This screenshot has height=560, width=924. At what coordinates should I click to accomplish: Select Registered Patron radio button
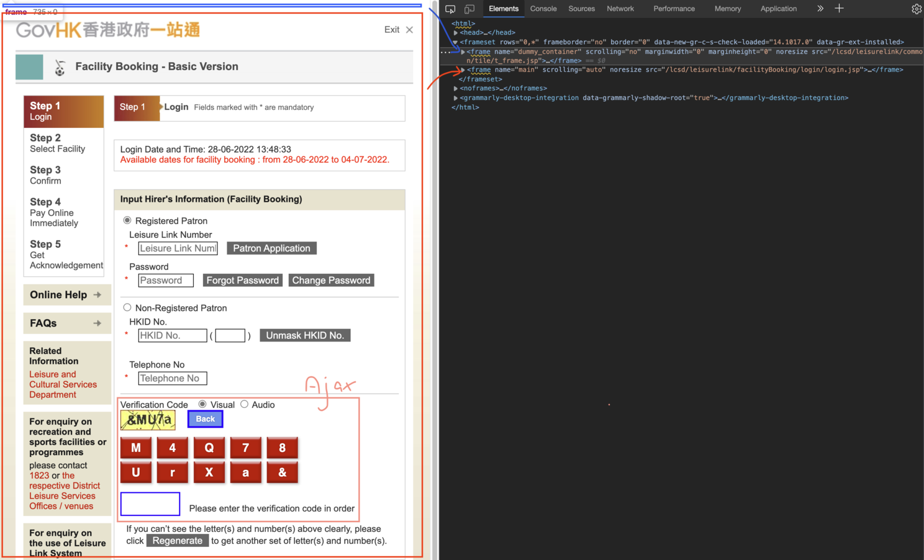(127, 220)
